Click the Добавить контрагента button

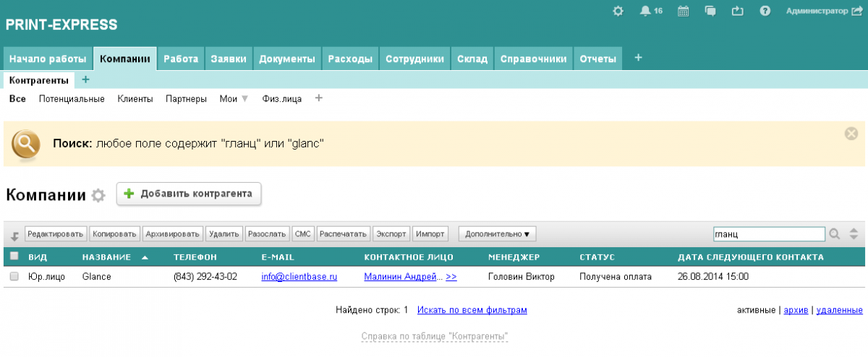coord(189,194)
